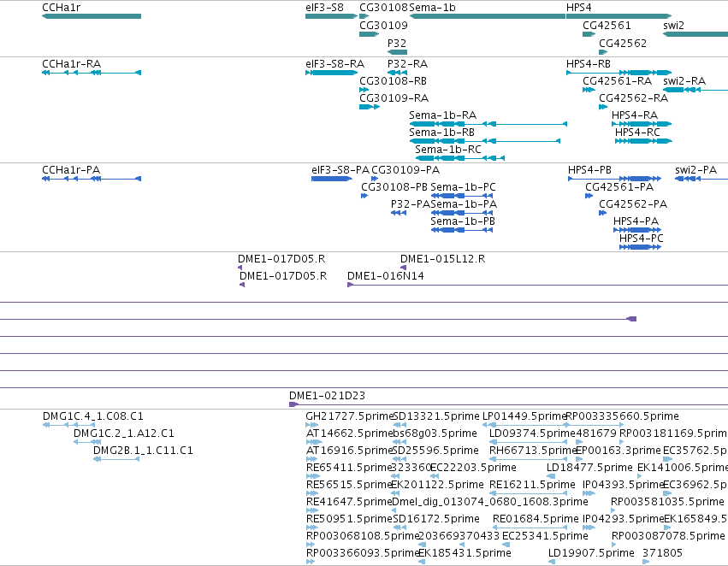Select swi2-PA protein label
This screenshot has width=728, height=566.
pyautogui.click(x=695, y=170)
